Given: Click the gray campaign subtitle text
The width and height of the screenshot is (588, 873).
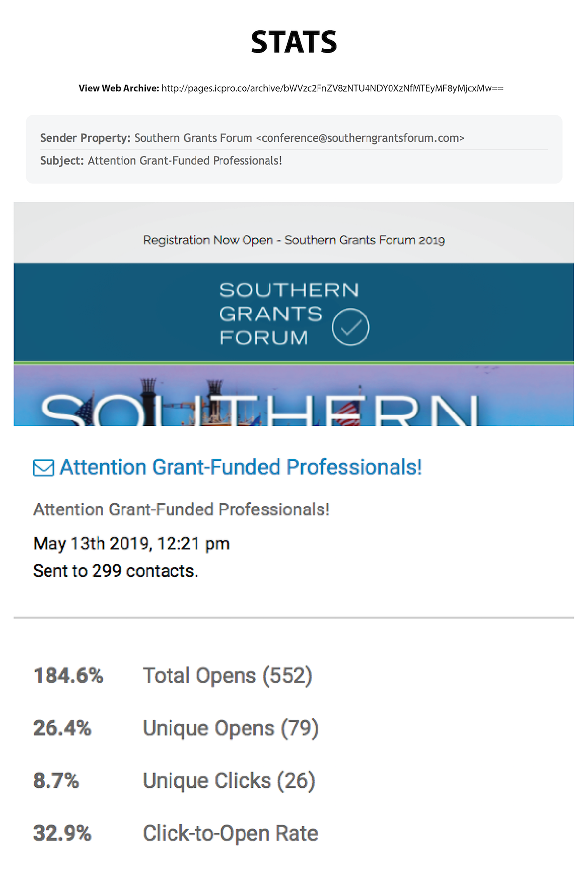Looking at the screenshot, I should 181,509.
